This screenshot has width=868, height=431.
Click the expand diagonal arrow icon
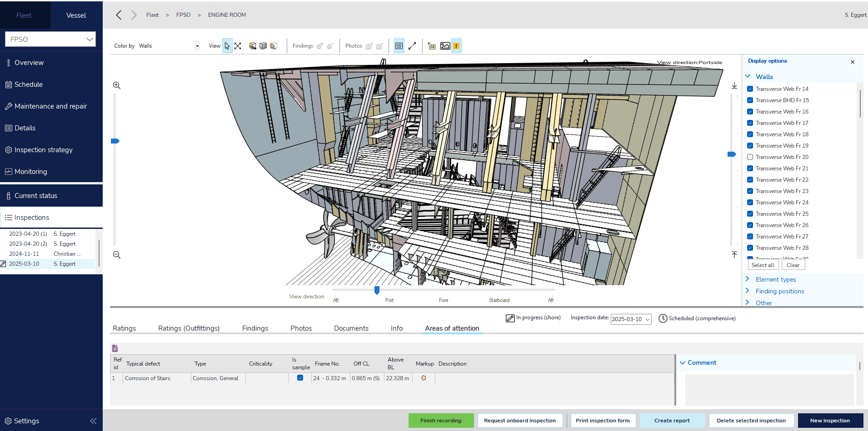click(412, 46)
